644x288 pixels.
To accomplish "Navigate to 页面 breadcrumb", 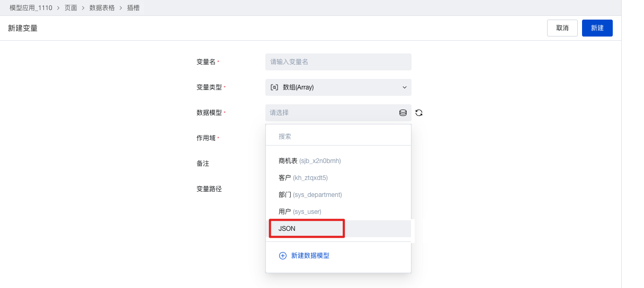I will pos(71,8).
